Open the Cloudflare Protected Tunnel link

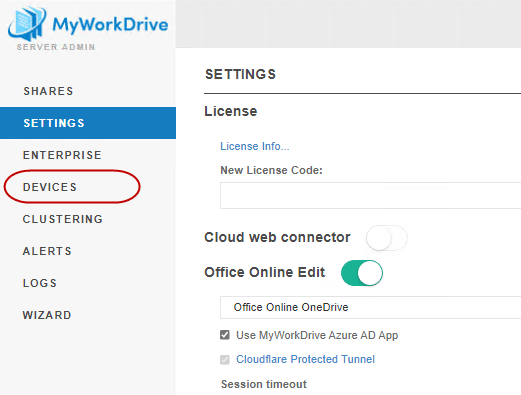tap(305, 359)
